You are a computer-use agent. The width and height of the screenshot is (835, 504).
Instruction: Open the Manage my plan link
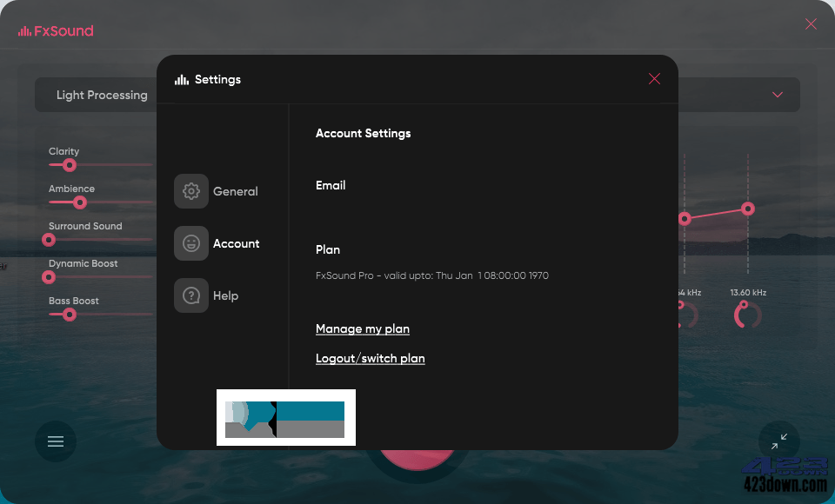[x=363, y=329]
